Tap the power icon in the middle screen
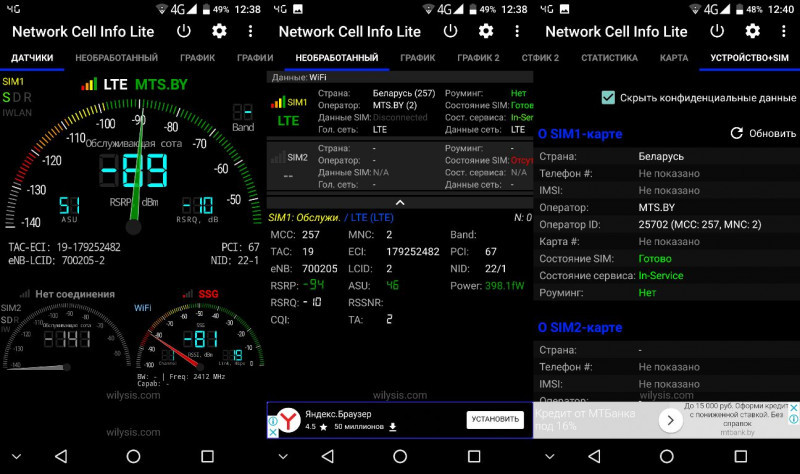Image resolution: width=800 pixels, height=474 pixels. 451,31
